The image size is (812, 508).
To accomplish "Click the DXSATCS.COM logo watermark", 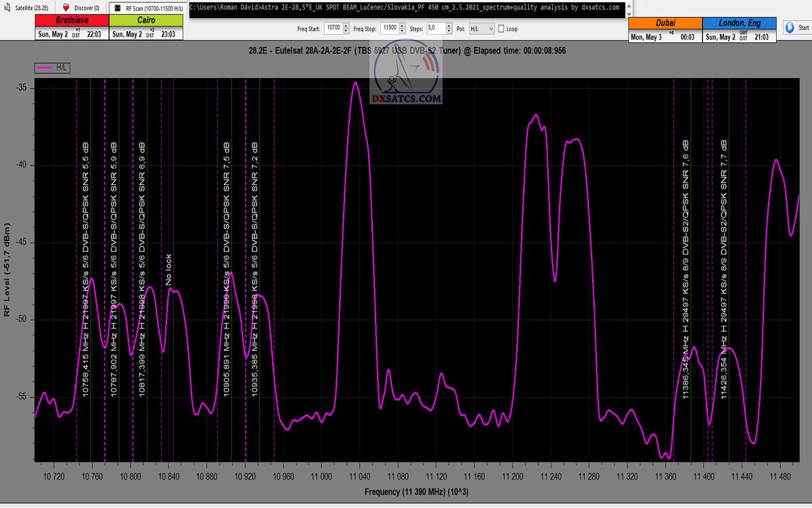I will click(x=406, y=78).
